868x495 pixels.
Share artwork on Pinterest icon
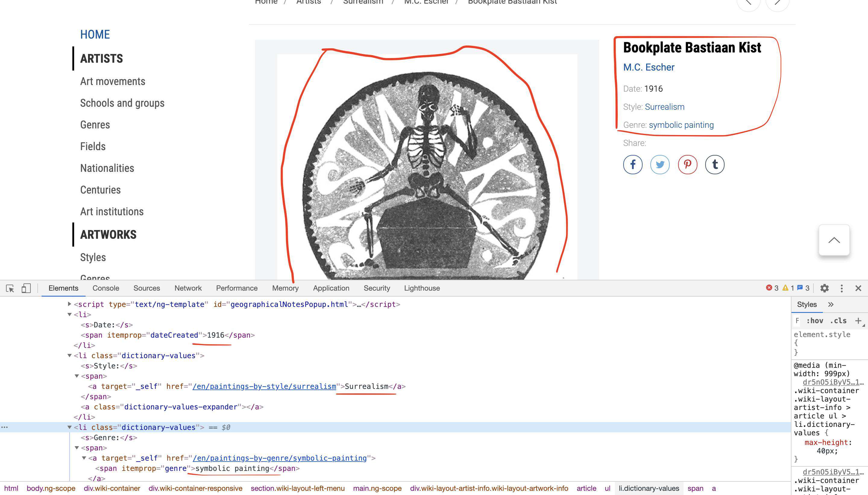687,165
